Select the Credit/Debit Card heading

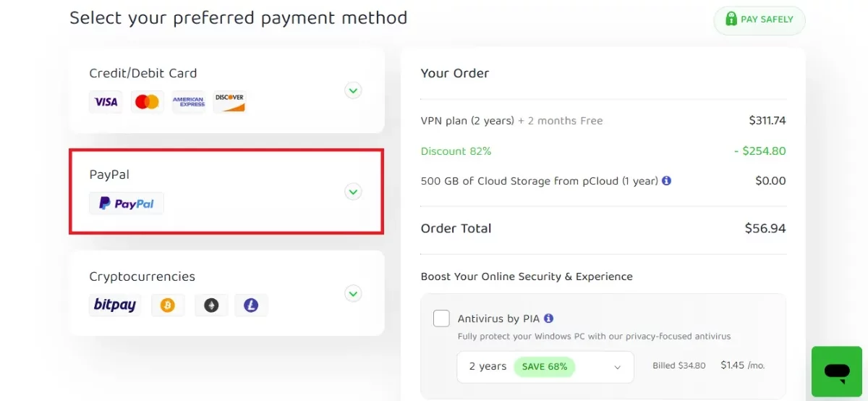click(142, 73)
